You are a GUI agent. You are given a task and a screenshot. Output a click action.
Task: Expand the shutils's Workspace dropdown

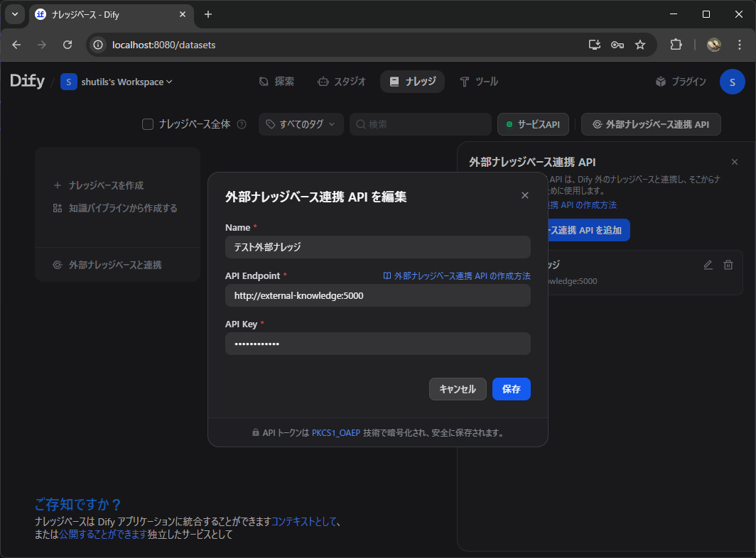pyautogui.click(x=118, y=82)
